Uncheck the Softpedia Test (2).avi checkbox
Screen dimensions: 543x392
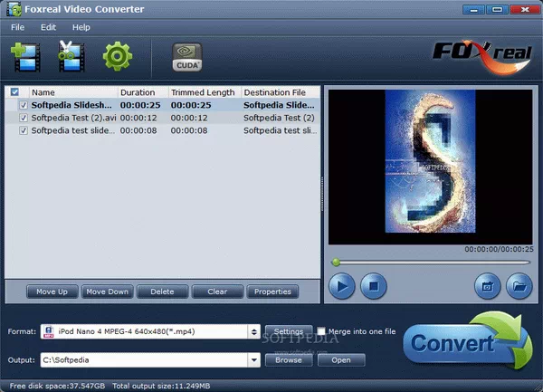(24, 118)
